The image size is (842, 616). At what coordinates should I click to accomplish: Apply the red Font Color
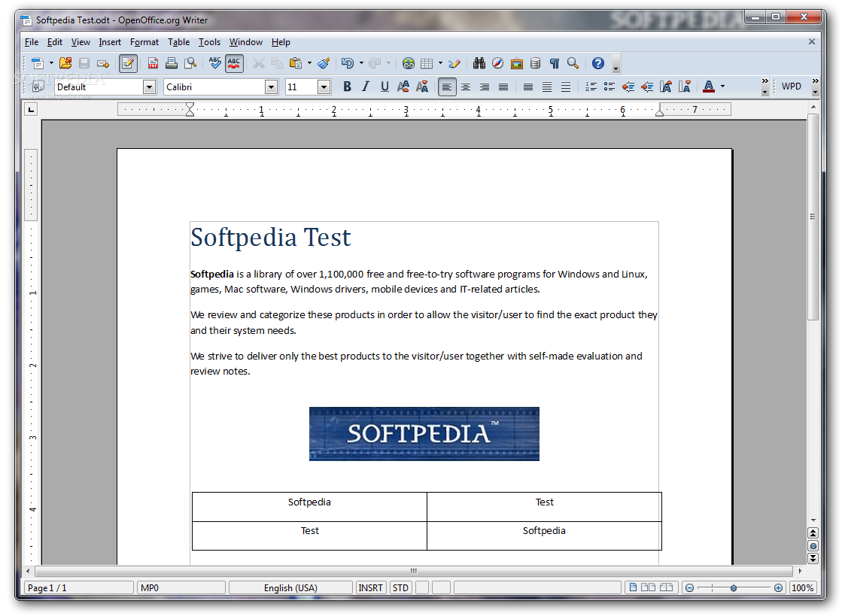[x=709, y=86]
